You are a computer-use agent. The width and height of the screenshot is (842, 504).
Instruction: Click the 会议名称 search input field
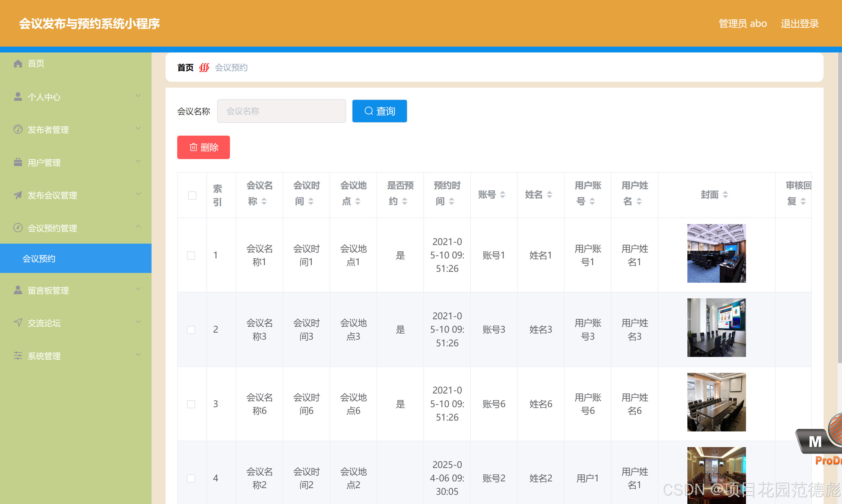tap(281, 111)
